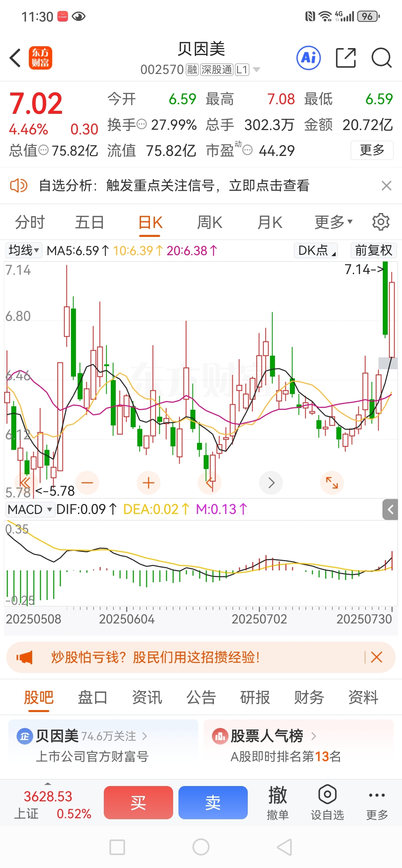Tap the 股票人气榜 chart icon
The image size is (402, 868).
tap(220, 736)
